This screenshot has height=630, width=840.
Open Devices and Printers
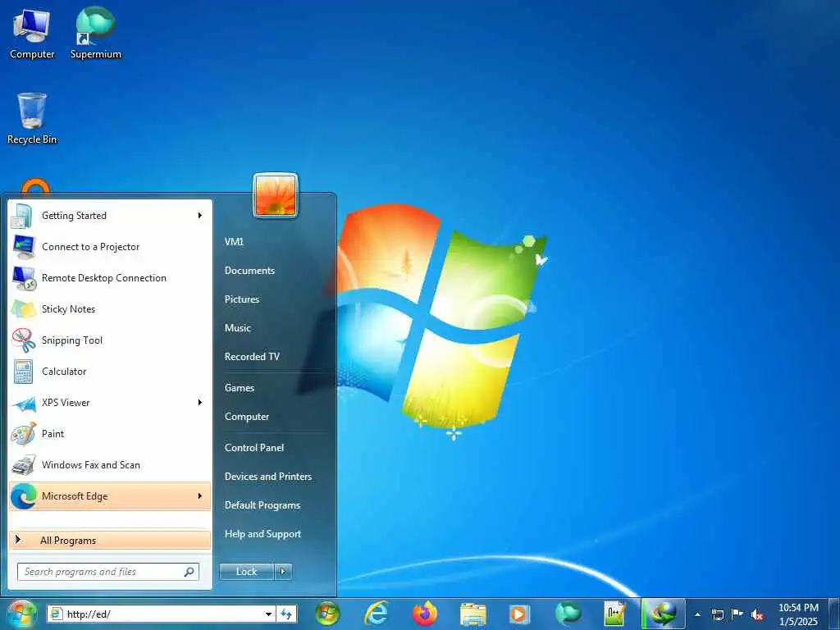coord(268,477)
